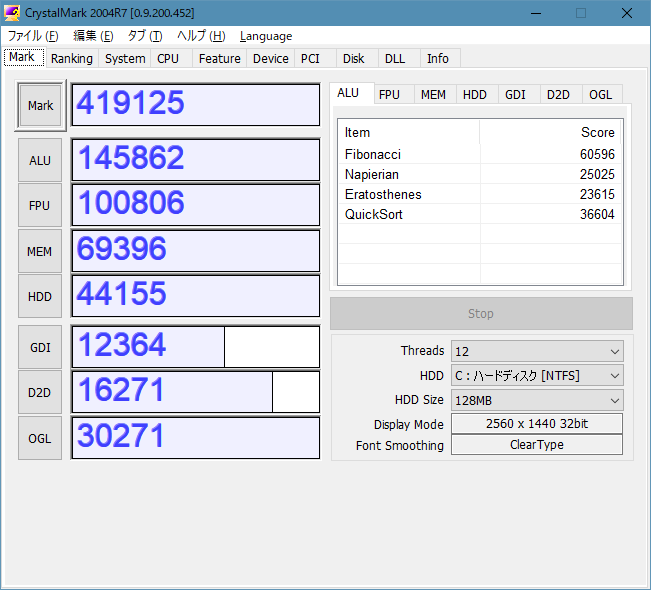Click the Napierian score 25025

[597, 174]
